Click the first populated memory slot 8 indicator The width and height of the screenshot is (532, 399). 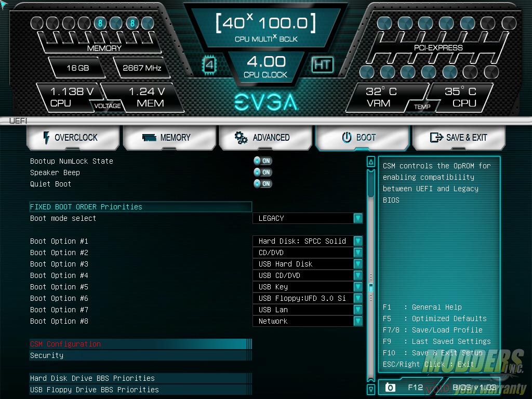(x=100, y=23)
